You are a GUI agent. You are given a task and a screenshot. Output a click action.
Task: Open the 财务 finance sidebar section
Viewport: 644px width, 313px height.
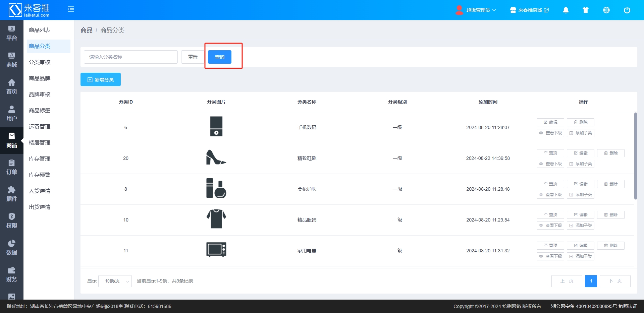tap(12, 274)
